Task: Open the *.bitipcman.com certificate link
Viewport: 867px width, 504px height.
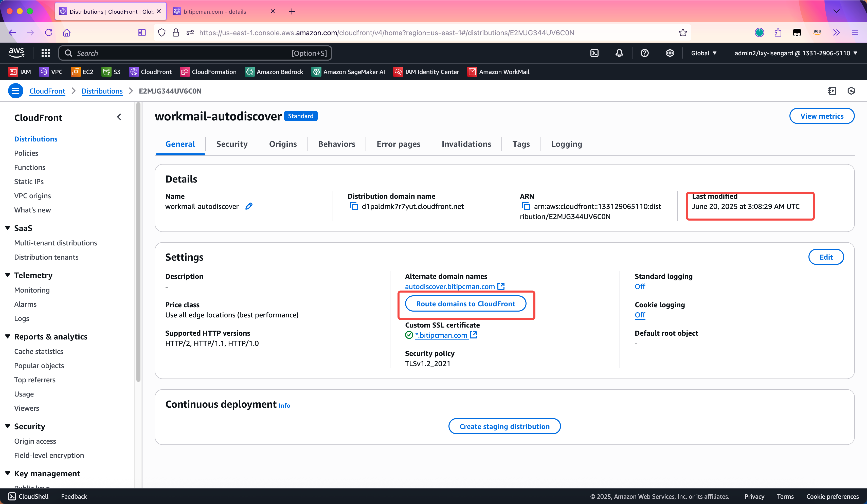Action: coord(446,335)
